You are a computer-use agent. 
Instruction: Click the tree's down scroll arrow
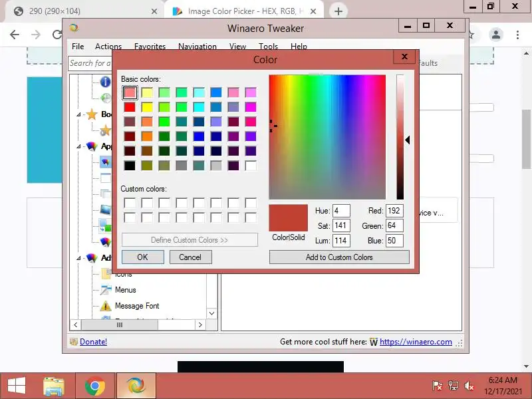[x=211, y=313]
